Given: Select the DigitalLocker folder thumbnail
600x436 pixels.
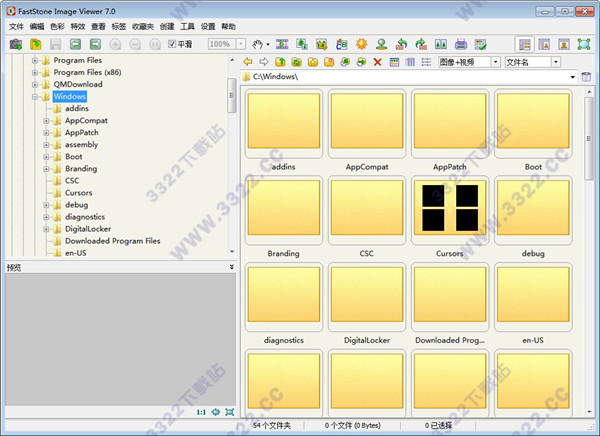Looking at the screenshot, I should (367, 296).
